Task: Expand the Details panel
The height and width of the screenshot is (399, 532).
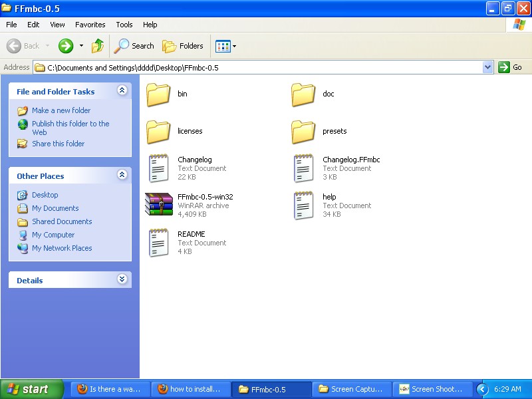Action: click(122, 280)
